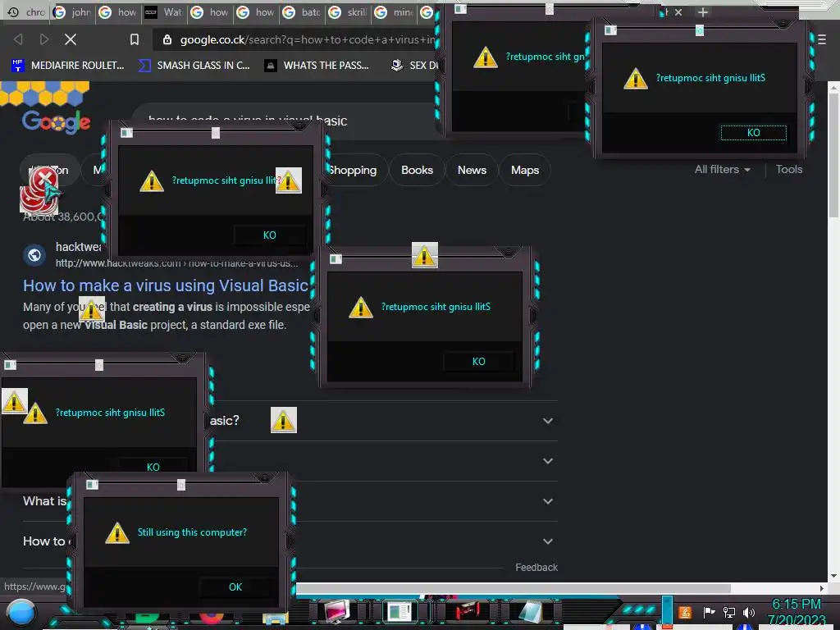This screenshot has height=630, width=840.
Task: Click KO in dialog with warning icon on title bar
Action: pyautogui.click(x=479, y=362)
